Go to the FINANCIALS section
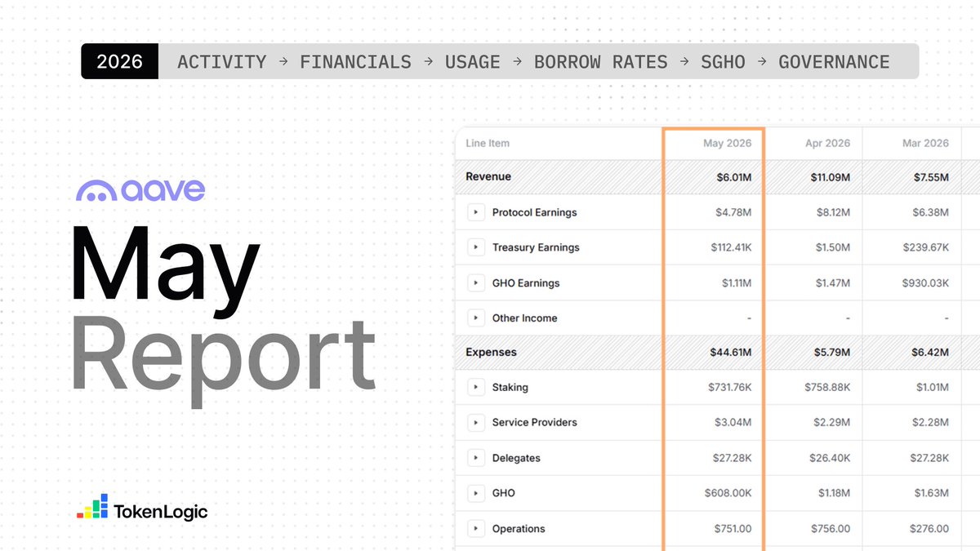The height and width of the screenshot is (551, 980). point(355,62)
